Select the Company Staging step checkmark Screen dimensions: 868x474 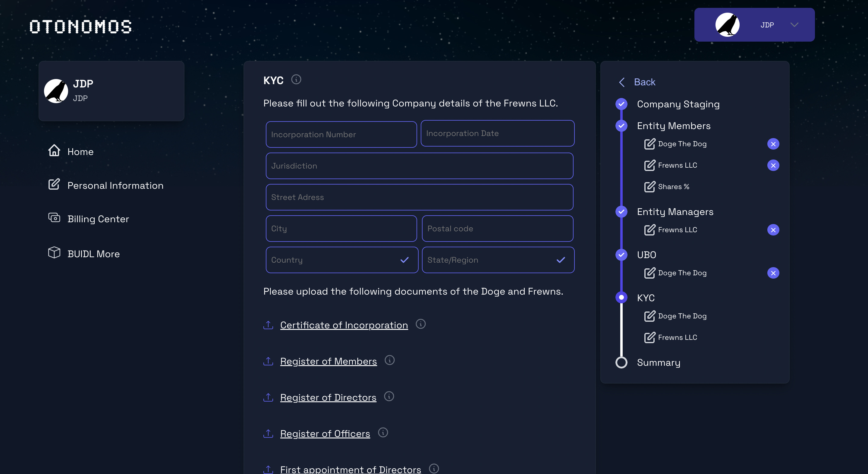click(621, 104)
